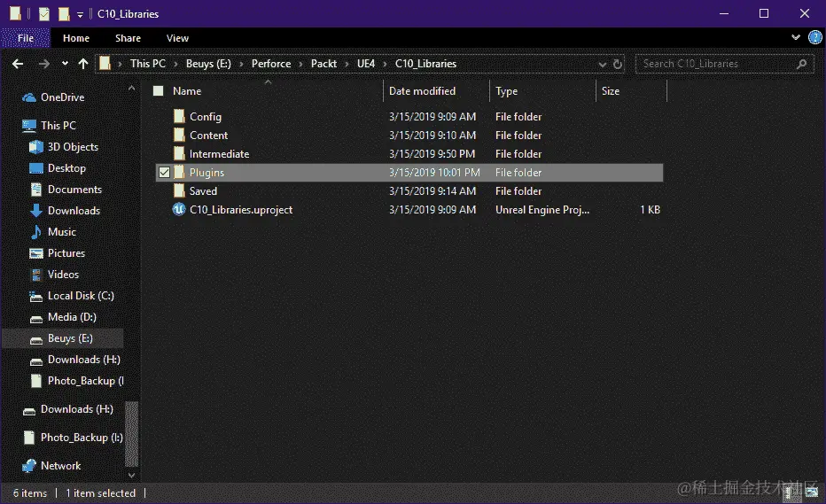Open the address bar history dropdown
This screenshot has height=504, width=826.
point(602,65)
